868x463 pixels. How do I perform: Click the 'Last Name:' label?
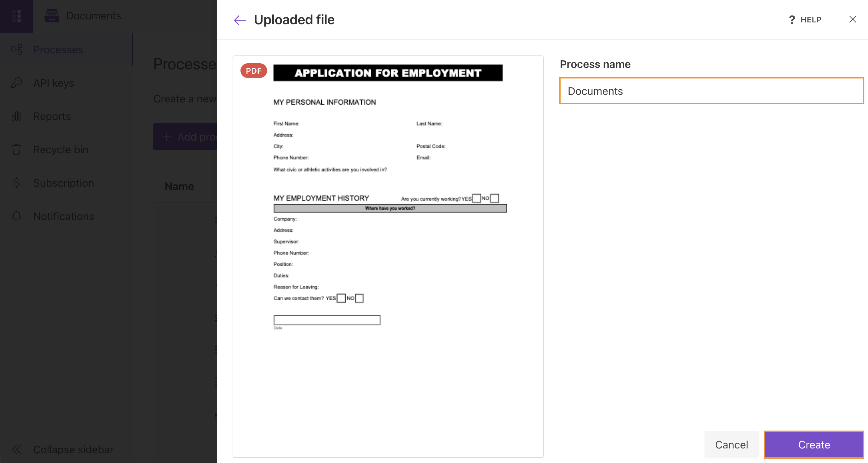click(x=429, y=124)
